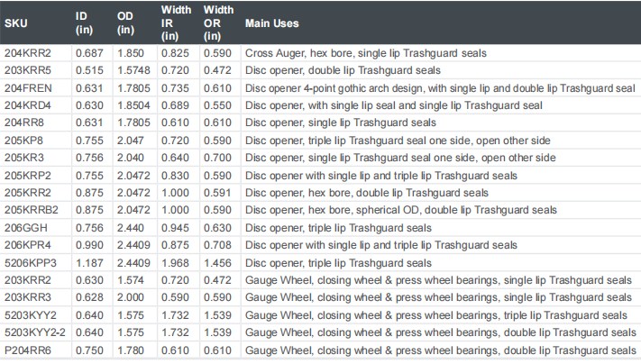This screenshot has width=641, height=364.
Task: Select SKU 5203KYY2-2 row label
Action: tap(35, 332)
